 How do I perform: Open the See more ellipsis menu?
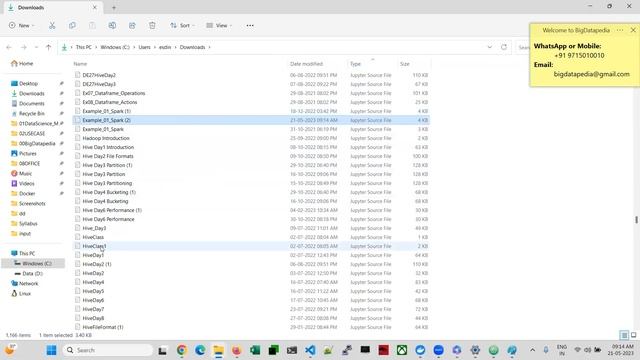[250, 26]
